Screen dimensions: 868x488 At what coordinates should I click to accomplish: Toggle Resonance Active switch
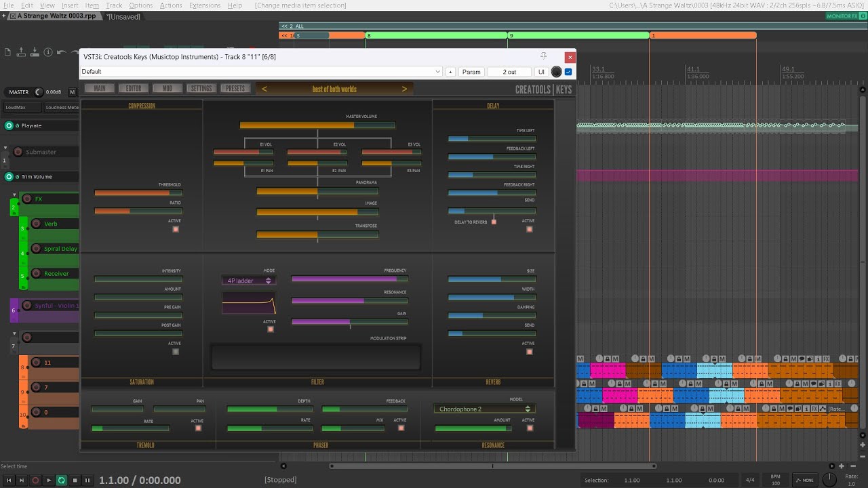point(530,428)
